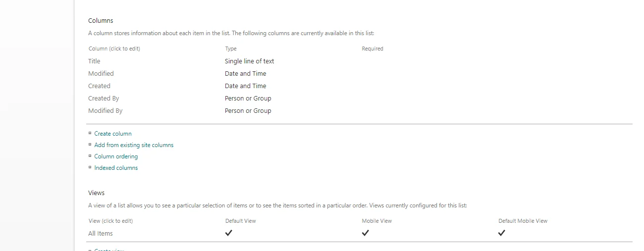Image resolution: width=644 pixels, height=251 pixels.
Task: Click the Default View checkmark
Action: 228,233
